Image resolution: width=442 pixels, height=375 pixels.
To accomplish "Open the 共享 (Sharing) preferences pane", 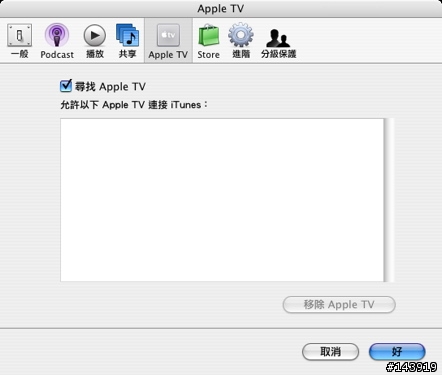I will click(x=127, y=41).
